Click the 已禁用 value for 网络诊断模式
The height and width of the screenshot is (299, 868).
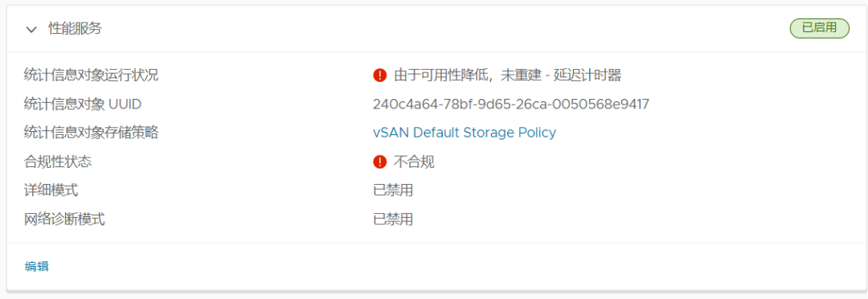pyautogui.click(x=393, y=219)
